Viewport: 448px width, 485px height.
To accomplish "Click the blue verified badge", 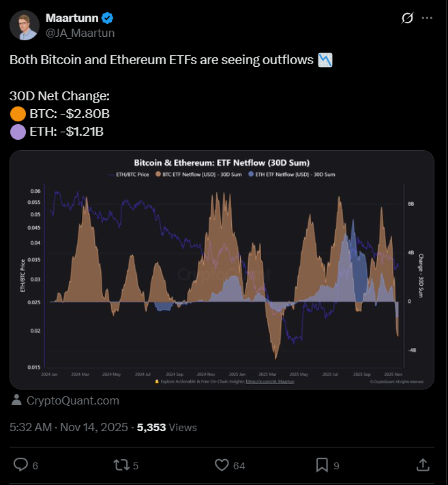I will tap(108, 18).
